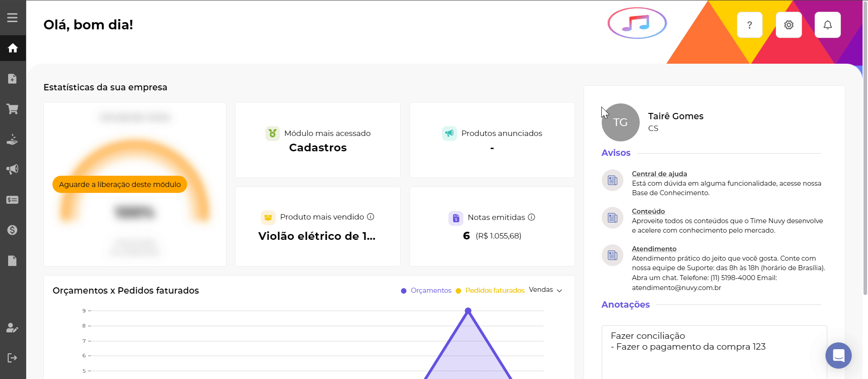Open the Atendimento notice link
This screenshot has height=379, width=868.
click(x=654, y=249)
